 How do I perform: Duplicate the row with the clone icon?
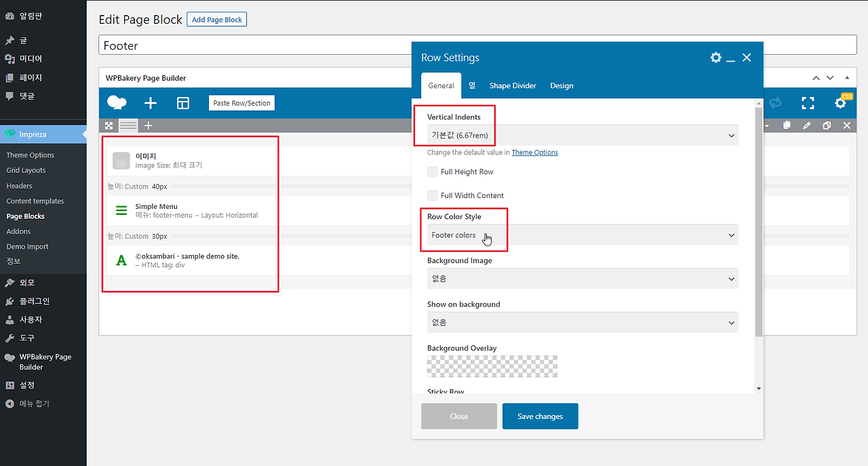(x=827, y=125)
